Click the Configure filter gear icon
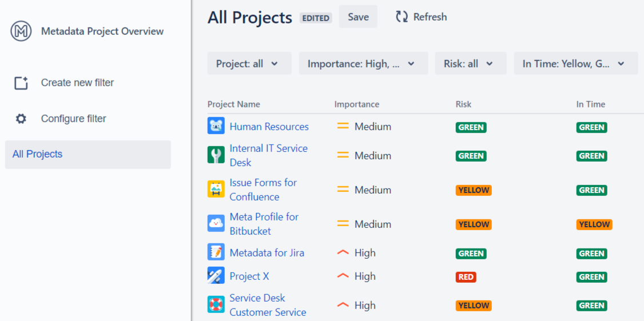644x321 pixels. click(x=21, y=119)
